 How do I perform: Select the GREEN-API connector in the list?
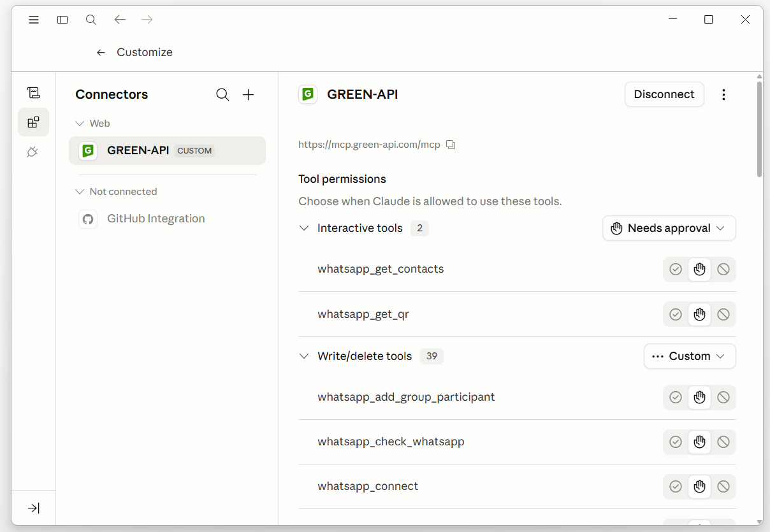(167, 151)
